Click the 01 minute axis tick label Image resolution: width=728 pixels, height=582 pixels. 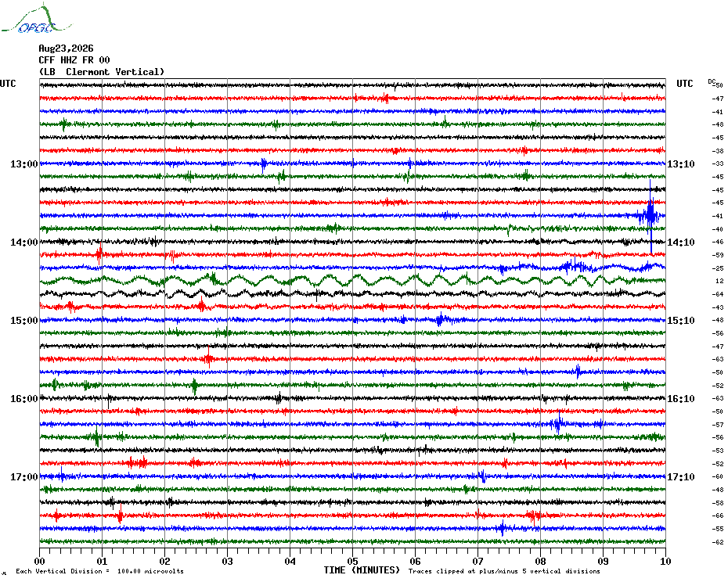coord(102,561)
